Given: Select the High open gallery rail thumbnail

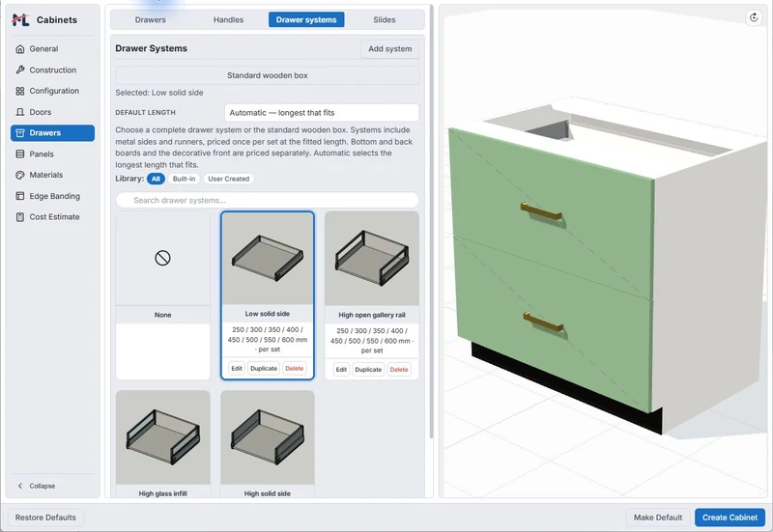Looking at the screenshot, I should point(372,259).
